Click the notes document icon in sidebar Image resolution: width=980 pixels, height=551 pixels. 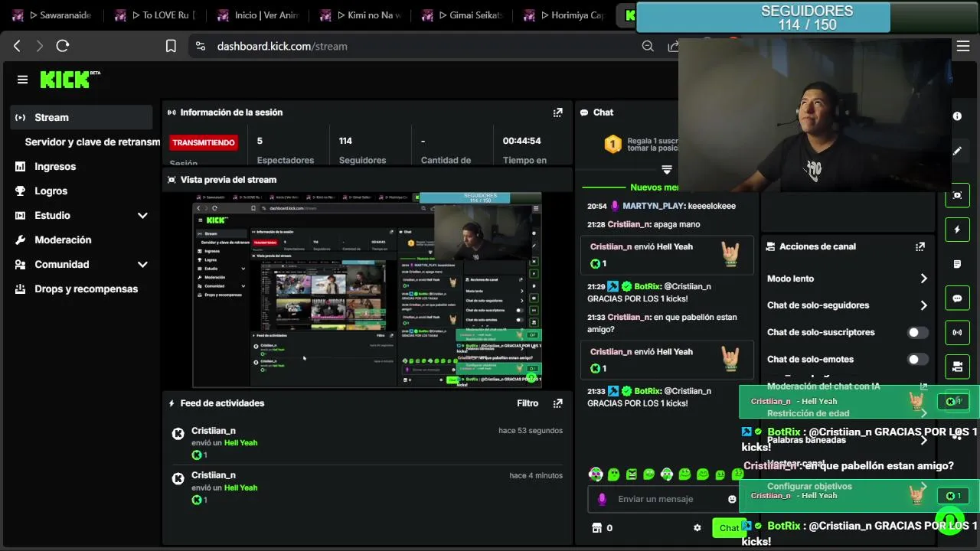click(x=957, y=264)
